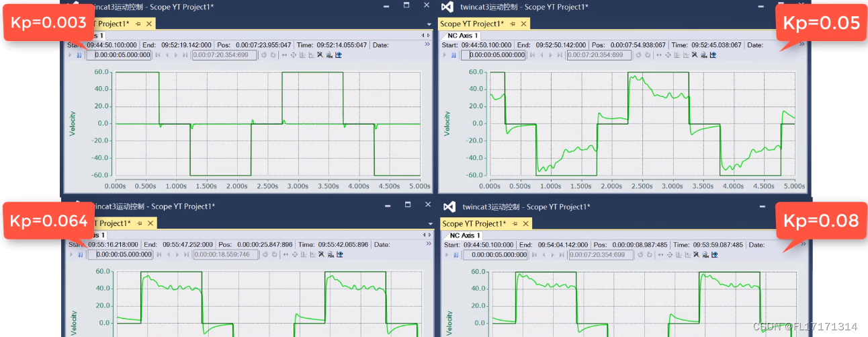Pause recording in top-left Scope window
The image size is (868, 337).
(x=79, y=54)
